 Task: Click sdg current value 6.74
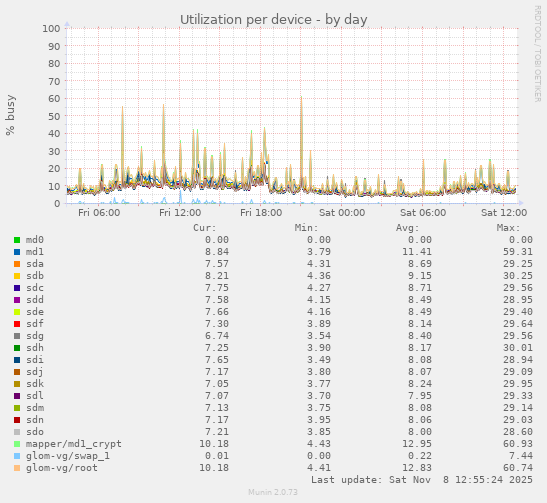pos(217,336)
